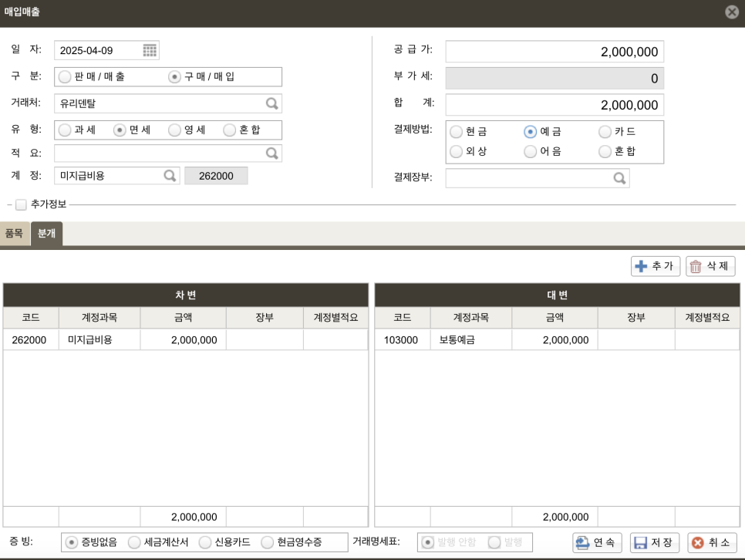
Task: Select the 발행 안함 statement option
Action: click(427, 542)
